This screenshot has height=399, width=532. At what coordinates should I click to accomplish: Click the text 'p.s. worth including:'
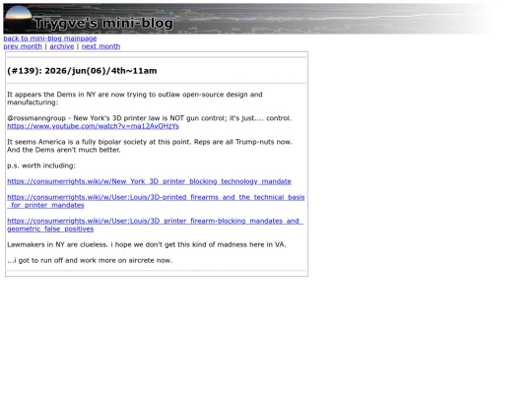pyautogui.click(x=41, y=166)
